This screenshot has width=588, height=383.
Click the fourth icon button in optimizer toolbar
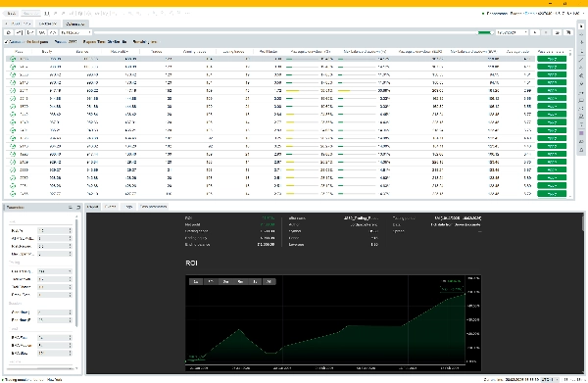42,32
